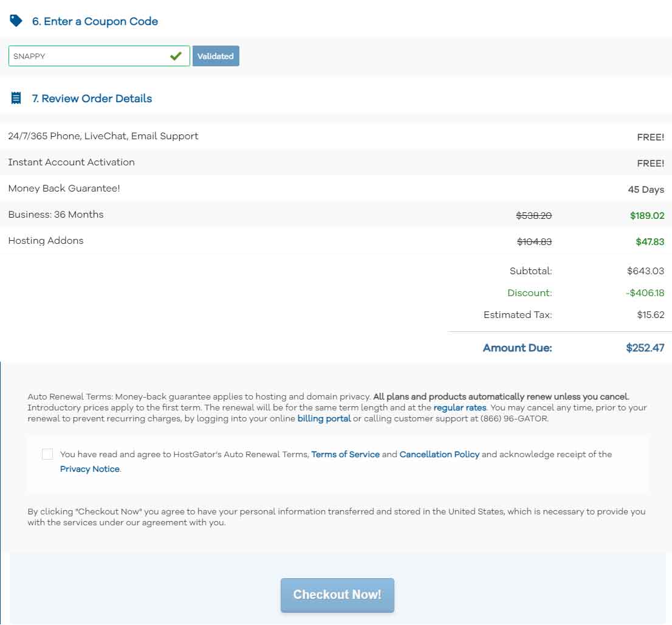View the Cancellation Policy link
This screenshot has height=625, width=672.
click(x=439, y=454)
